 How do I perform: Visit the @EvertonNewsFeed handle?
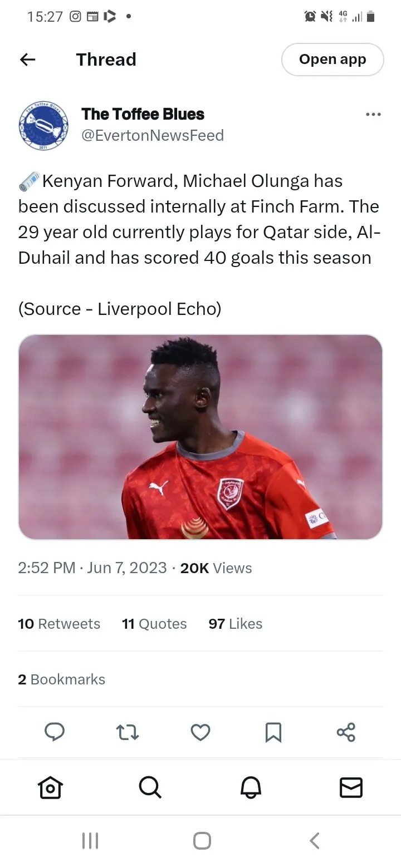(x=153, y=136)
